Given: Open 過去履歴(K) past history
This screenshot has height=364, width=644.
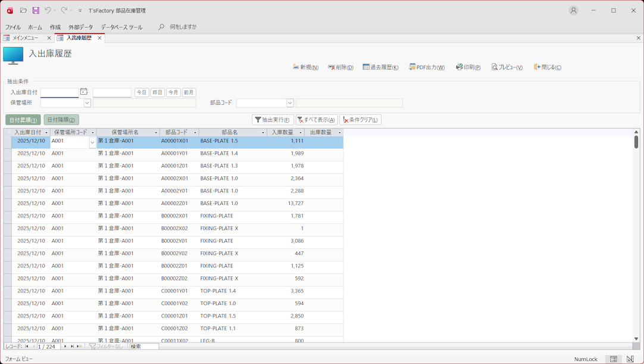Looking at the screenshot, I should tap(380, 67).
